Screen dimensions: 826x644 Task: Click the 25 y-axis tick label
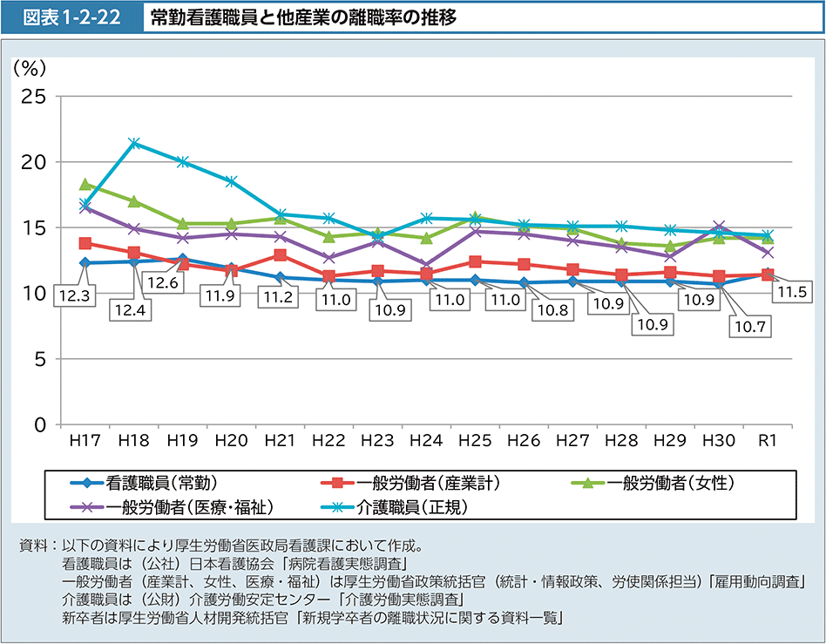pyautogui.click(x=33, y=96)
